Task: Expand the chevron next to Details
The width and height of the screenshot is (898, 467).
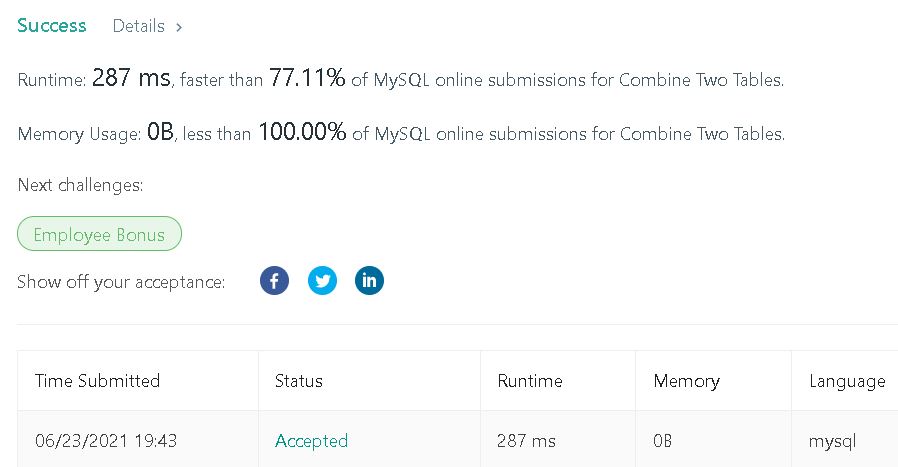Action: 179,27
